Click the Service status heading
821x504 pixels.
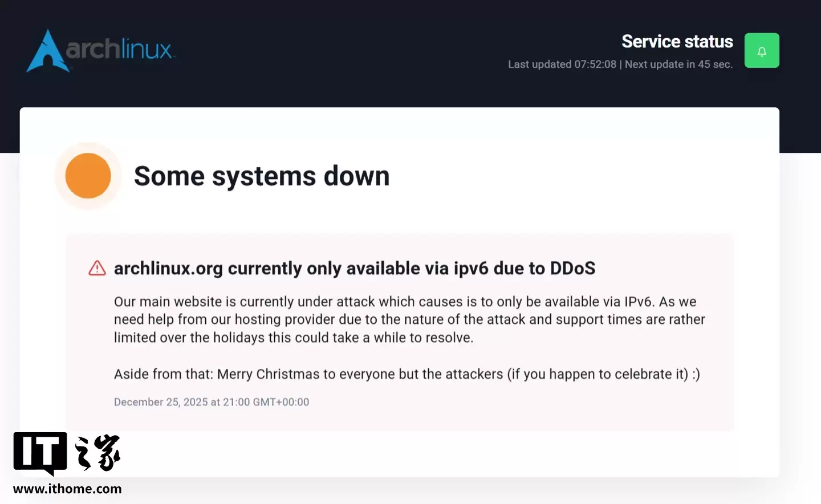point(677,41)
